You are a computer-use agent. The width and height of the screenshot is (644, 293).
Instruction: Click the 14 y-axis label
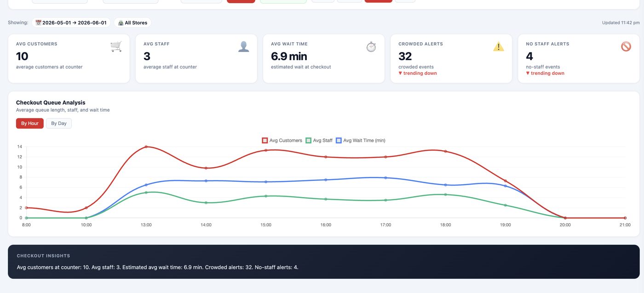pos(20,147)
